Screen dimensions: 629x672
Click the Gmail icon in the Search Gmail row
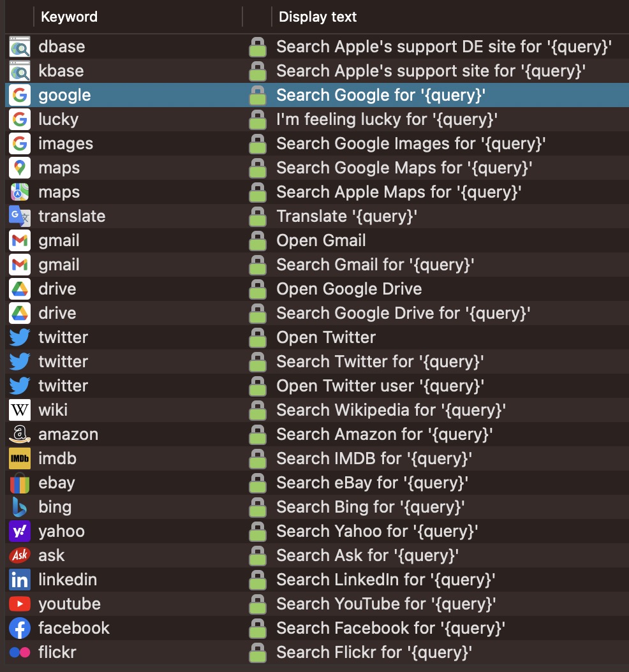pos(20,265)
